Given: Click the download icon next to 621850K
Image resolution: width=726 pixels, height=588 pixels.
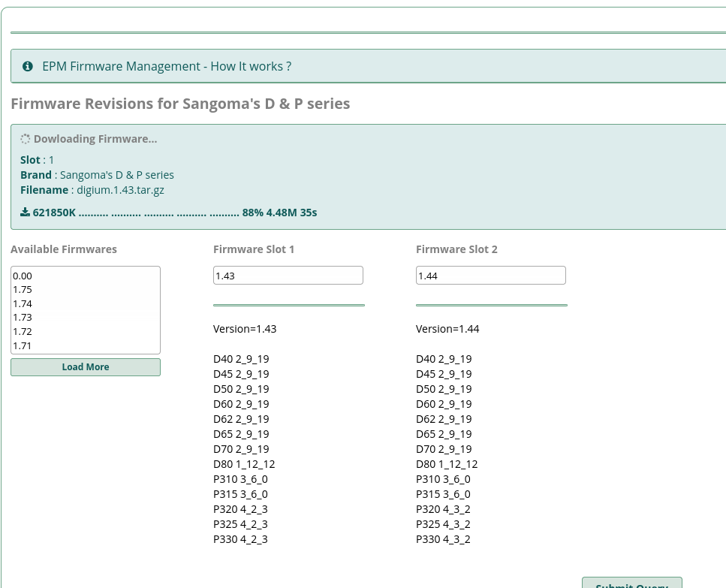Looking at the screenshot, I should tap(25, 212).
